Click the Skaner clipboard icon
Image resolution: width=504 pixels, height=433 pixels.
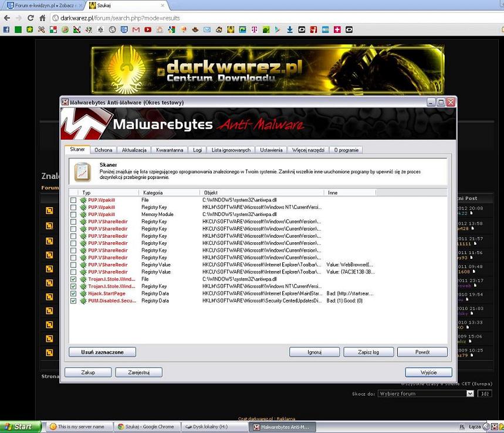pyautogui.click(x=82, y=172)
